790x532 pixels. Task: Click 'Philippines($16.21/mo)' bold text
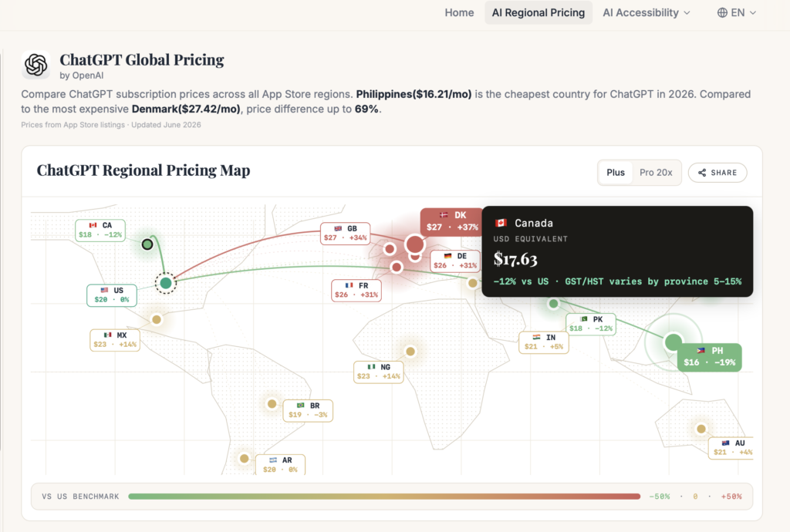click(x=414, y=94)
